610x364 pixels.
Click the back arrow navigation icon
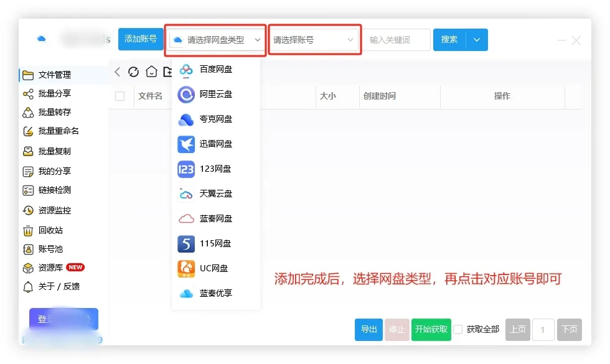tap(117, 72)
